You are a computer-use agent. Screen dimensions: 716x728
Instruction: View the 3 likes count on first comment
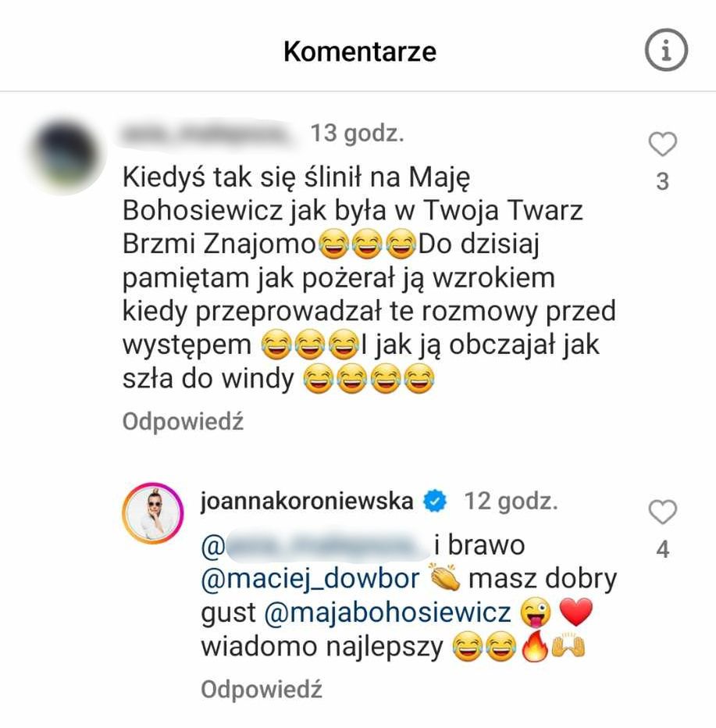(663, 181)
